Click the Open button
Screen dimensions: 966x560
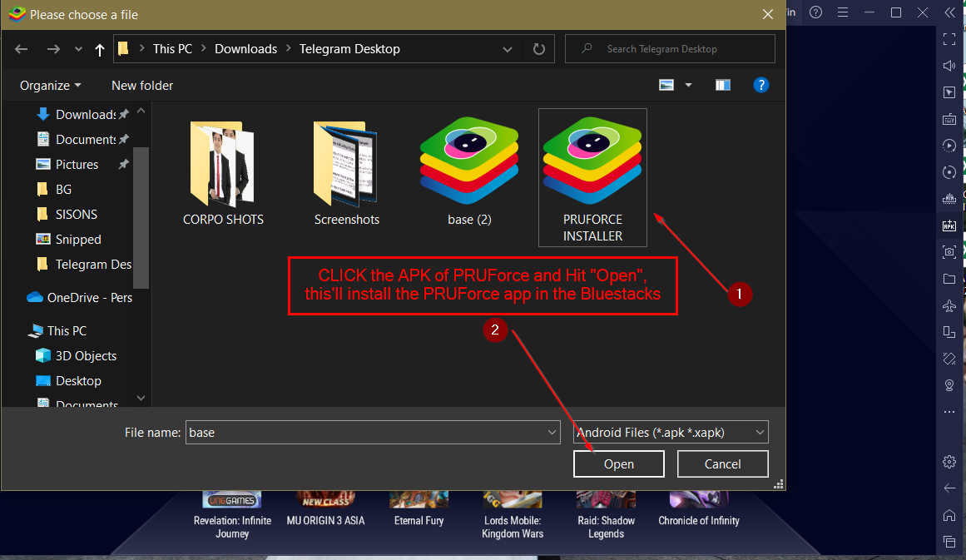click(618, 464)
